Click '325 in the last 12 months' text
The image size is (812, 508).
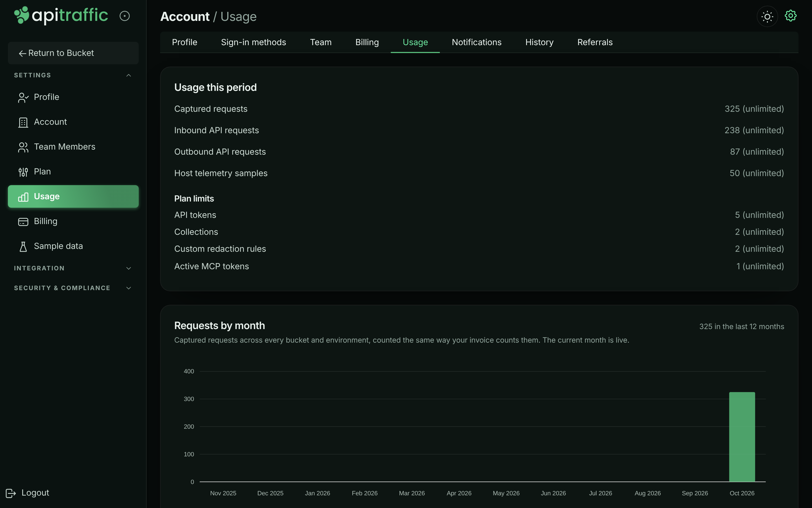[x=742, y=327]
